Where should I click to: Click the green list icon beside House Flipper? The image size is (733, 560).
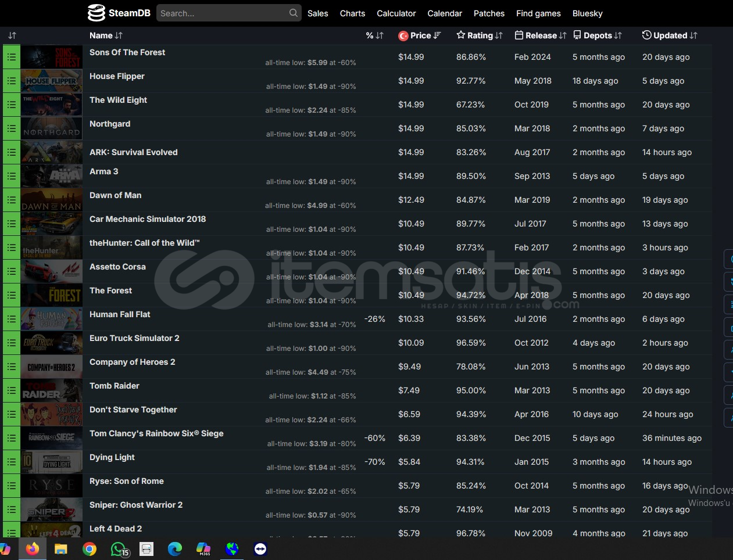(x=11, y=81)
